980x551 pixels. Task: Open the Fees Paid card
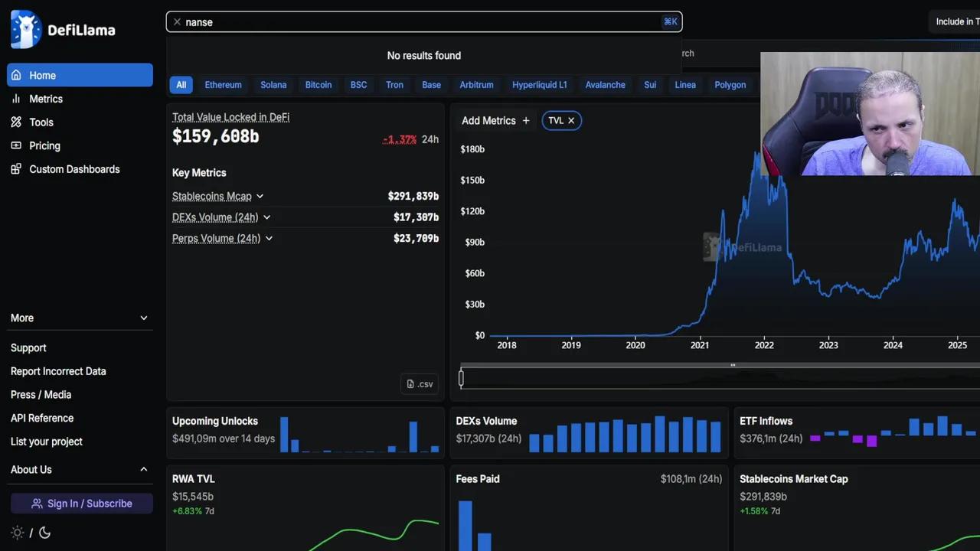(x=589, y=509)
